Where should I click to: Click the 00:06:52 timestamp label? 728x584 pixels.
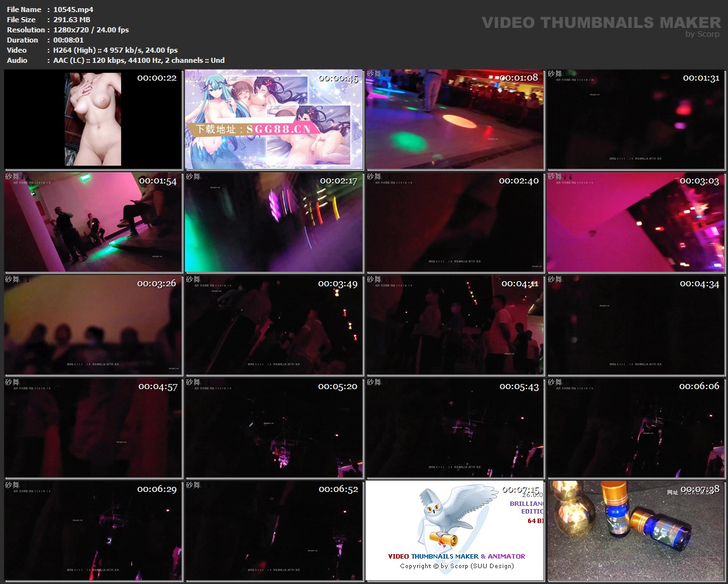pyautogui.click(x=338, y=489)
